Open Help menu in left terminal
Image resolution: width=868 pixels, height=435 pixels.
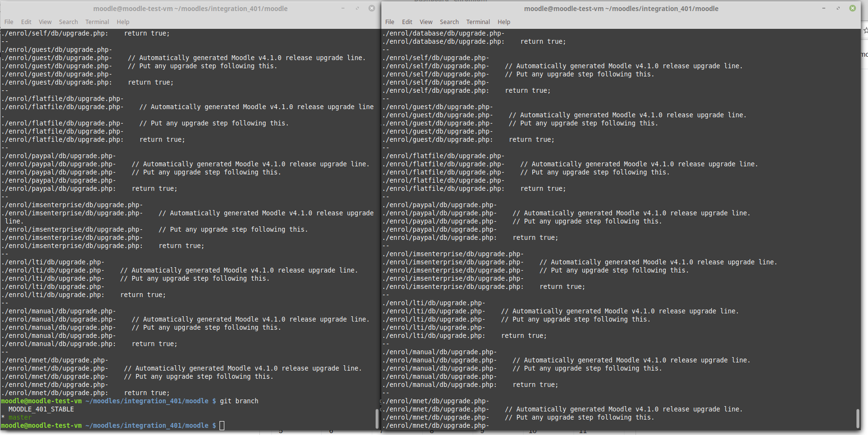click(123, 22)
